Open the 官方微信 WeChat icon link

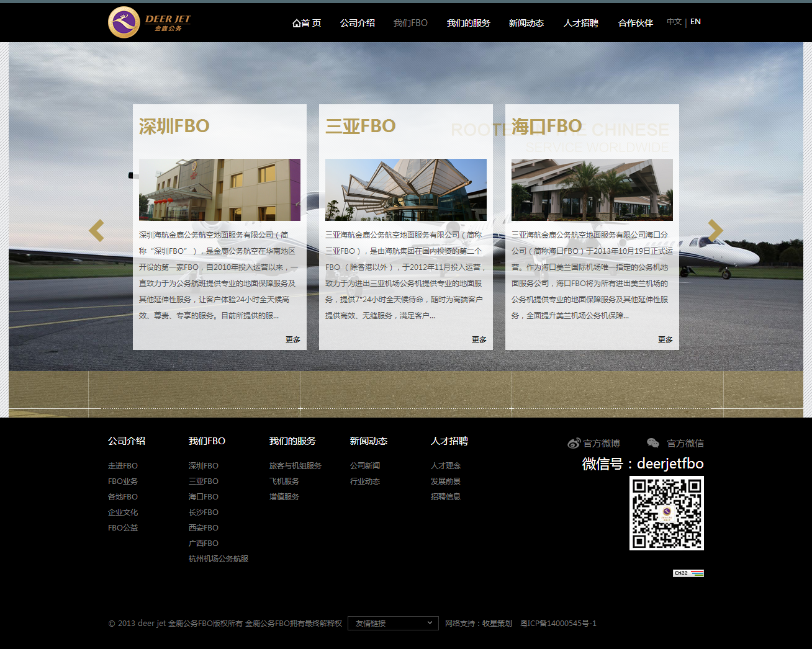(x=675, y=443)
